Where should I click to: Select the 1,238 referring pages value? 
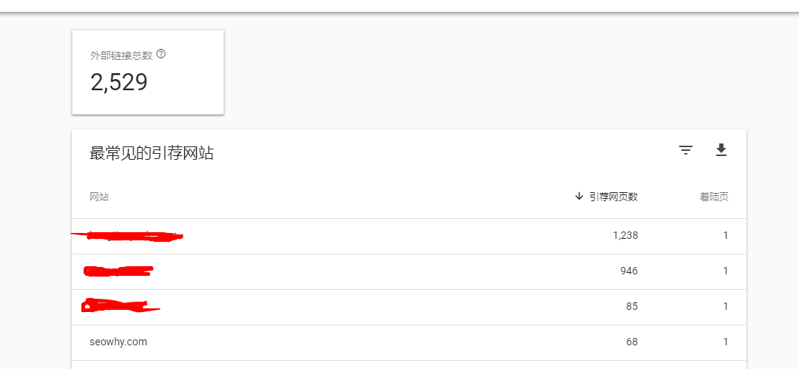(625, 235)
